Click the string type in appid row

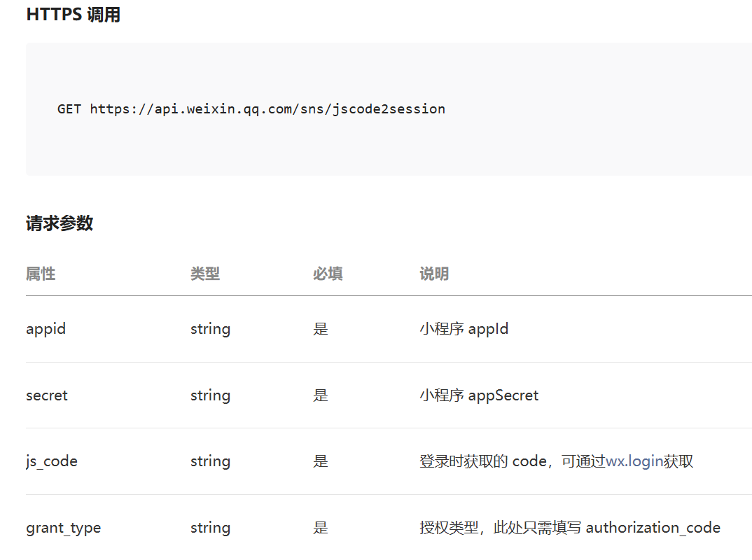pos(210,328)
